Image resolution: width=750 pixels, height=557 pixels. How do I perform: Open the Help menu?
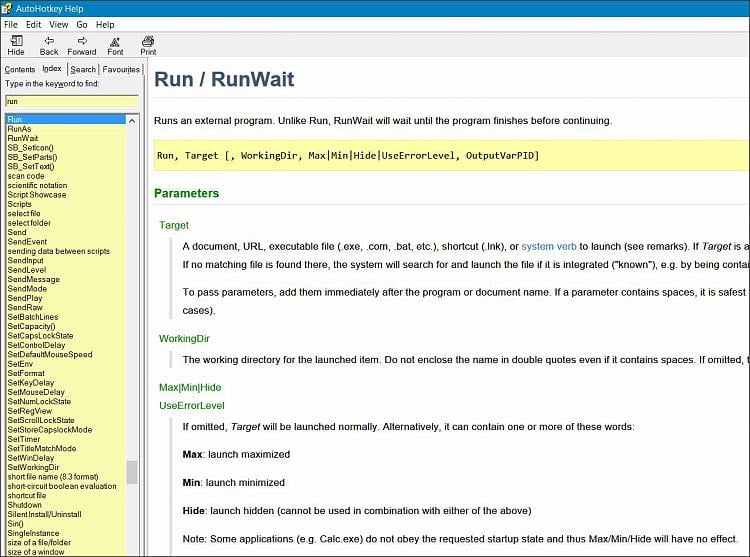105,24
